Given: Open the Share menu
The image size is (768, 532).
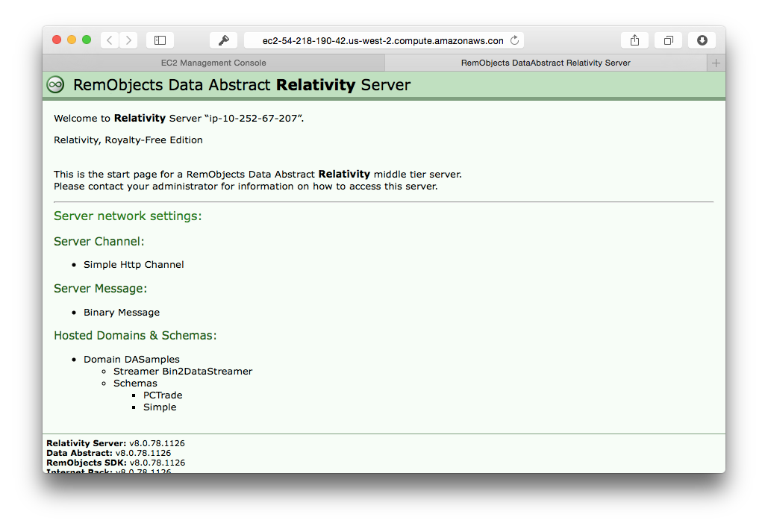Looking at the screenshot, I should point(634,40).
